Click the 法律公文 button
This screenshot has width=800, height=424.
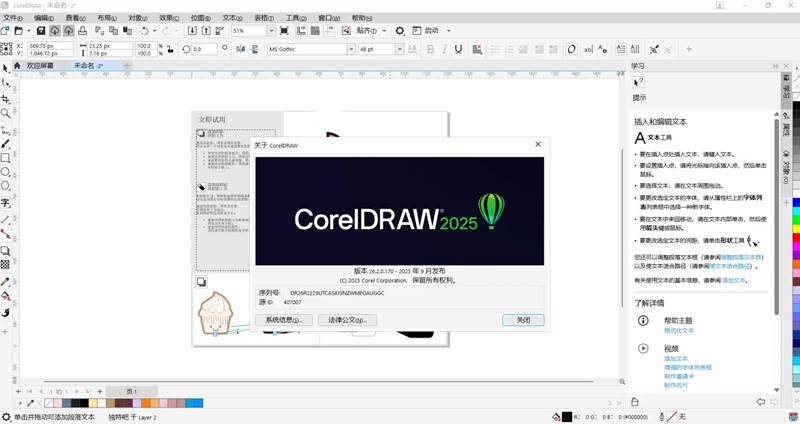click(347, 320)
